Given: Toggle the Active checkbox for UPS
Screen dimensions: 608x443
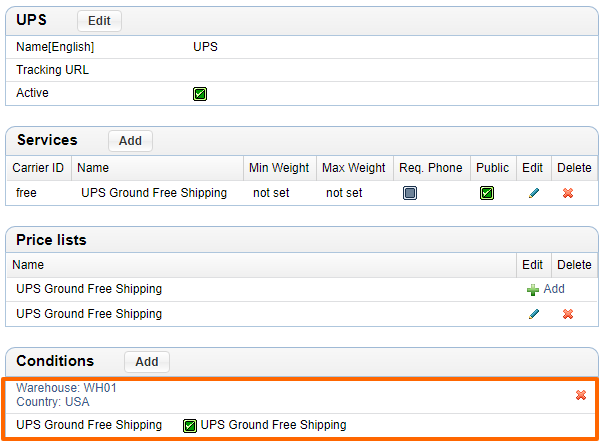Looking at the screenshot, I should click(200, 94).
